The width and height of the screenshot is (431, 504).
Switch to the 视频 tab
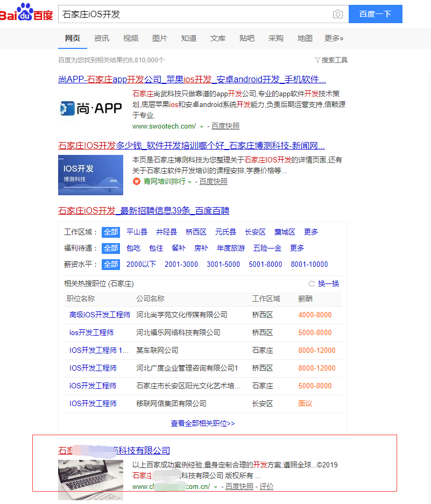131,39
